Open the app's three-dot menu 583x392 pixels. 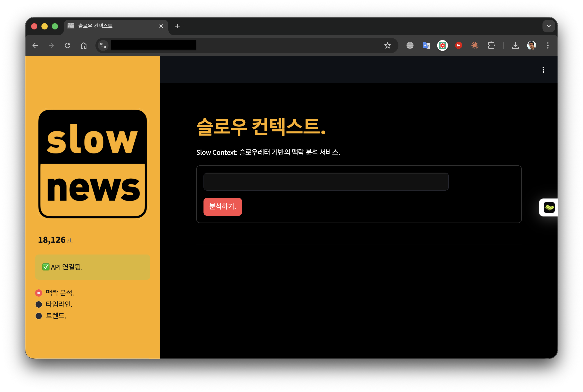tap(543, 70)
